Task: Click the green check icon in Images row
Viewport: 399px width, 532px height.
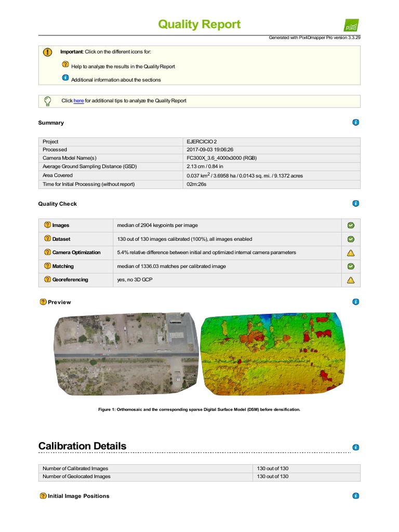Action: tap(351, 225)
